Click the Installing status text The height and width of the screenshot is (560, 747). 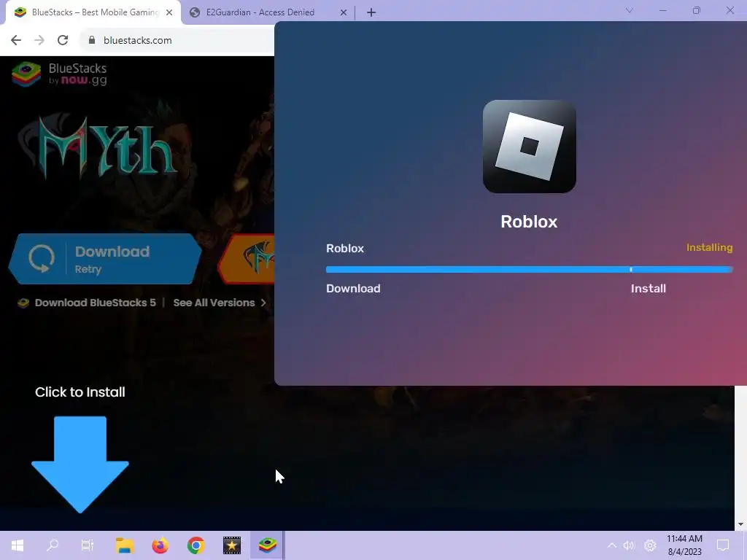pyautogui.click(x=709, y=247)
